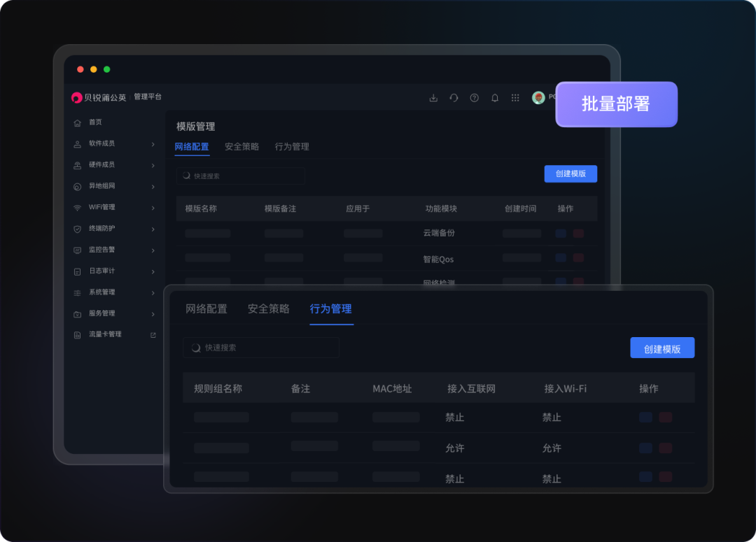Expand the 异地组网 menu chevron
The width and height of the screenshot is (756, 542).
pos(153,187)
